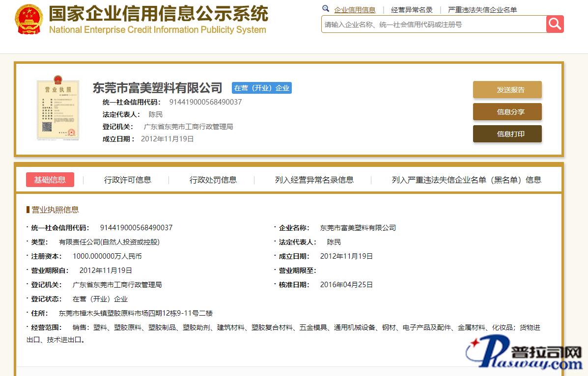Click National Enterprise Credit Information Publicity System subtitle

(158, 29)
